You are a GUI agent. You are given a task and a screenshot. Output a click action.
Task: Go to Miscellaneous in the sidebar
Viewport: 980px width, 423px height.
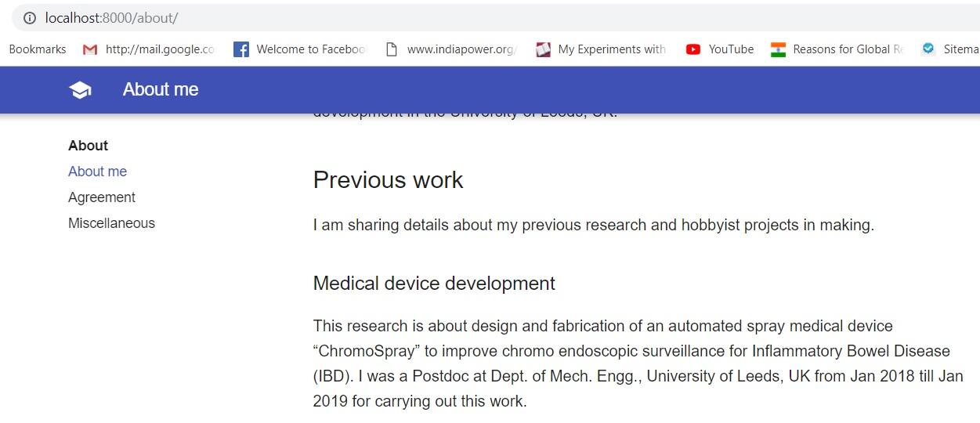tap(111, 223)
